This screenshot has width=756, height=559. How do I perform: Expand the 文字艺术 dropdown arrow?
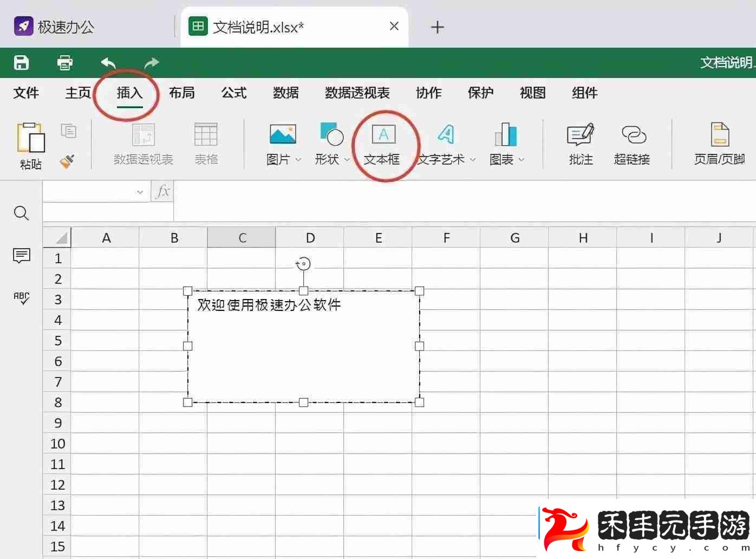point(473,160)
